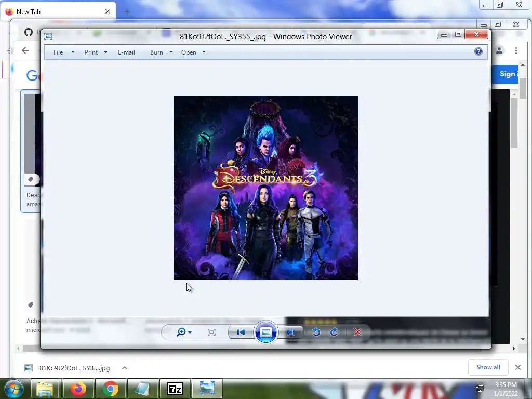Open Windows Explorer from the taskbar
Screen dimensions: 532x399
pos(45,389)
